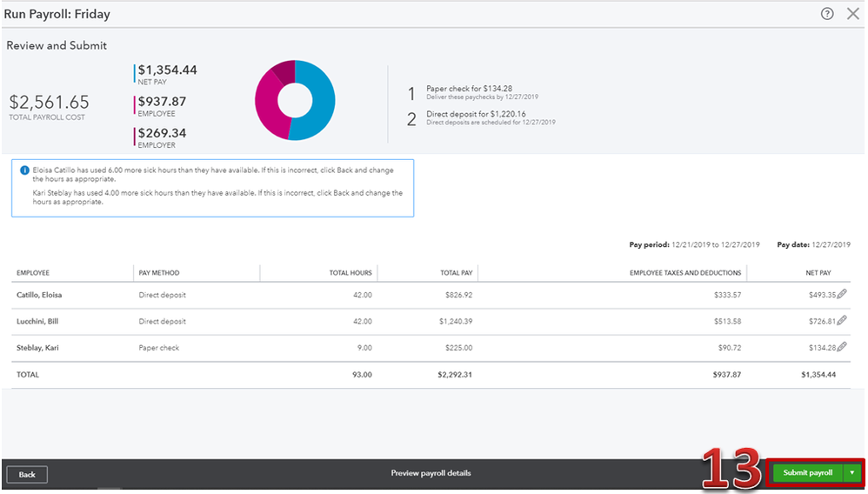The width and height of the screenshot is (868, 494).
Task: Sort by the Pay Method column header
Action: pos(159,273)
